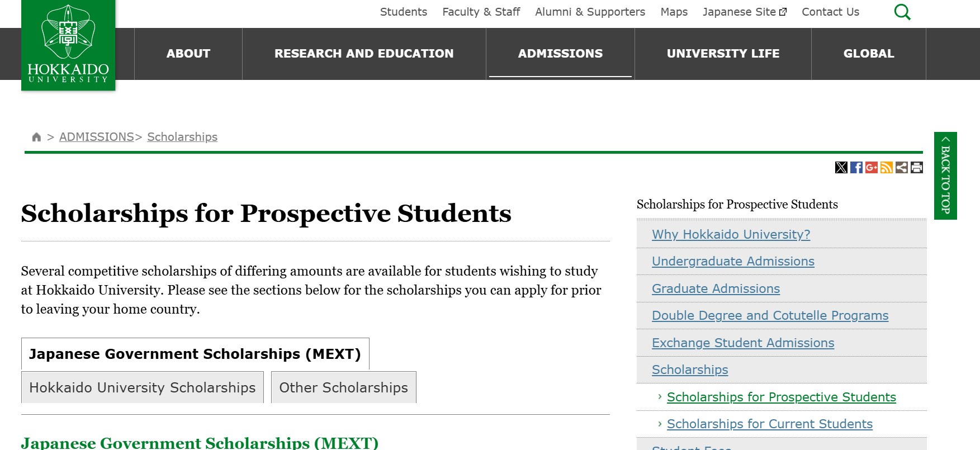Open Scholarships for Prospective Students sidebar link

781,397
